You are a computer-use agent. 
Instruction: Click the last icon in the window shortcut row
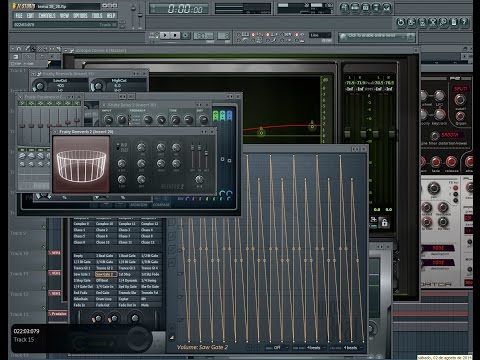(x=387, y=7)
